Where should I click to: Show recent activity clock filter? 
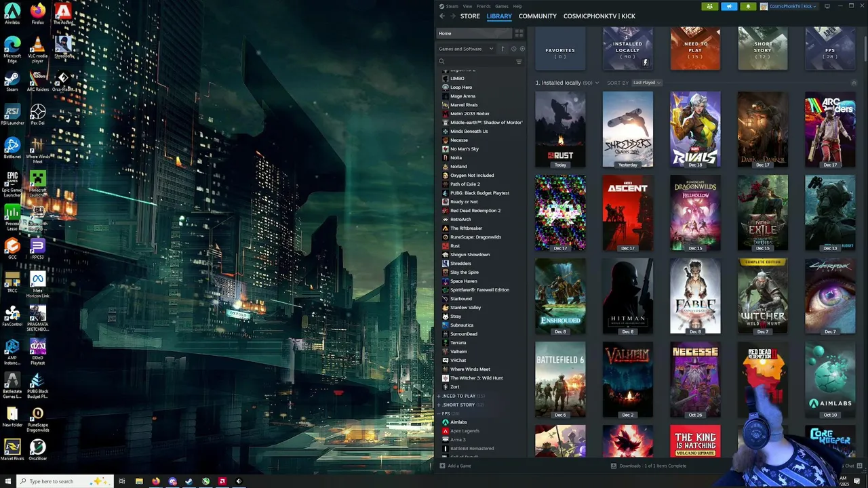pyautogui.click(x=513, y=49)
